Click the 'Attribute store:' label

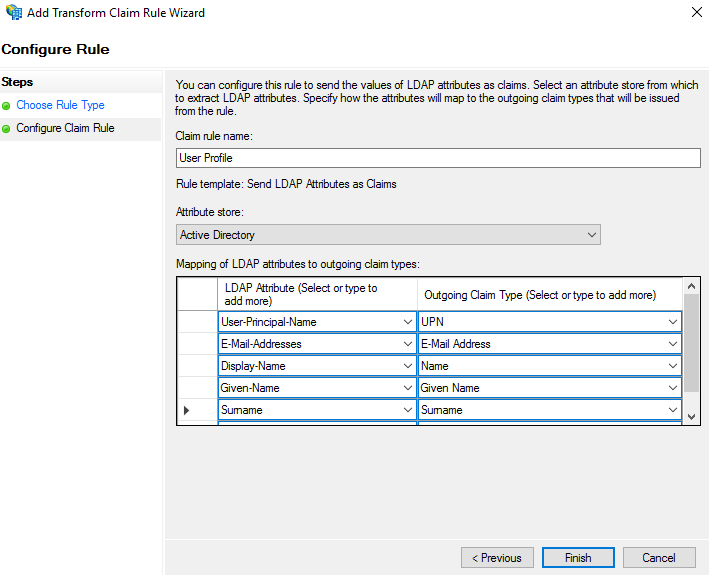tap(210, 212)
